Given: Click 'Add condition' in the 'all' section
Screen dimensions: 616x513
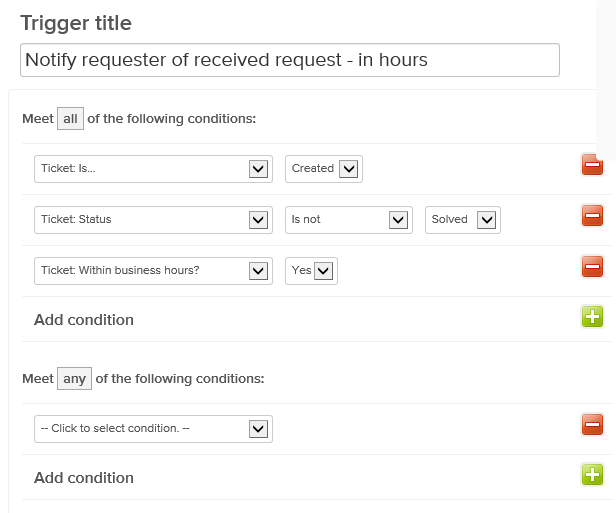Looking at the screenshot, I should click(84, 320).
